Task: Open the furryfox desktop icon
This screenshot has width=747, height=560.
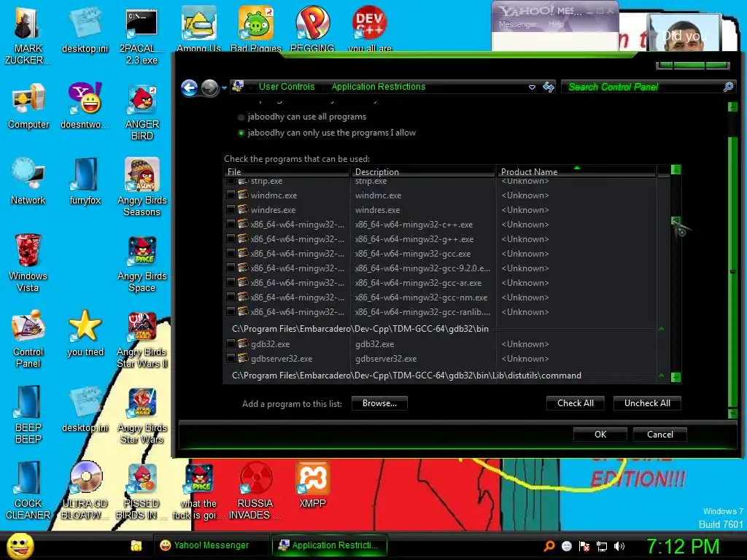Action: coord(85,181)
